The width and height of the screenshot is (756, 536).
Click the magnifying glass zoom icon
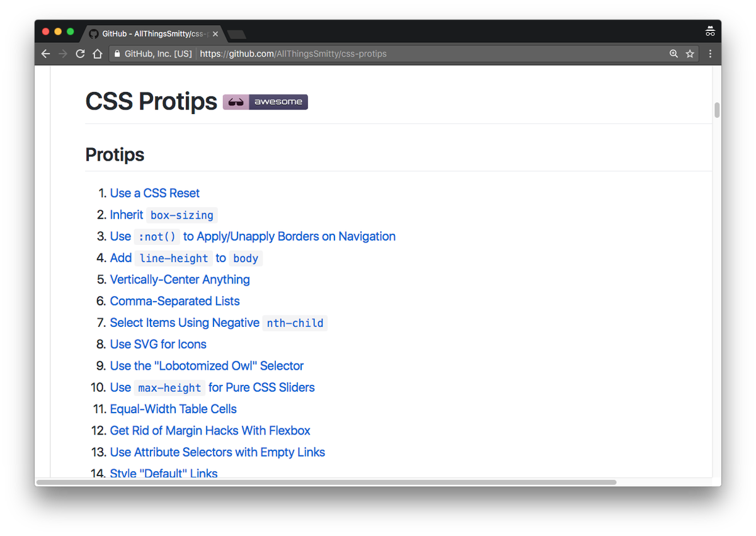(673, 54)
